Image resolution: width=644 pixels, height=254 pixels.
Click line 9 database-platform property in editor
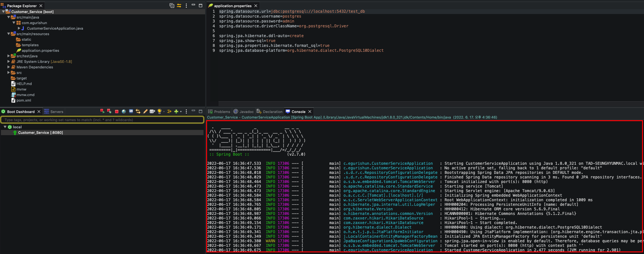pyautogui.click(x=301, y=50)
